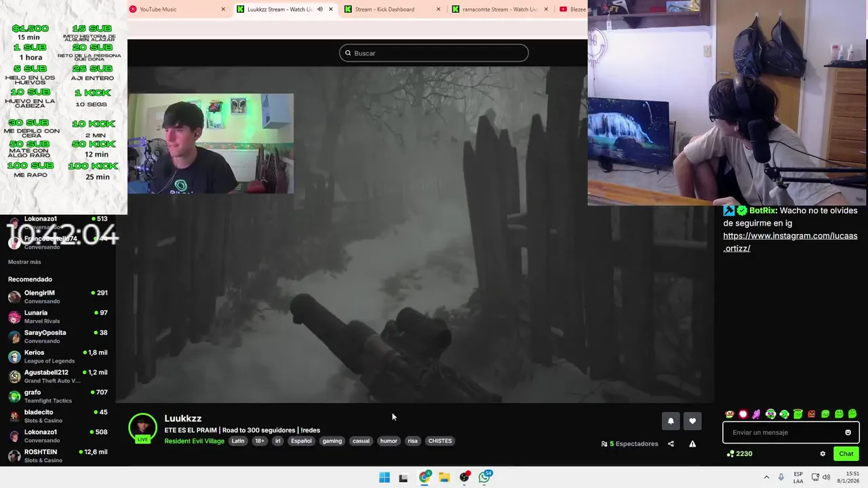Open Kerios channel avatar
The height and width of the screenshot is (488, 868).
click(14, 357)
